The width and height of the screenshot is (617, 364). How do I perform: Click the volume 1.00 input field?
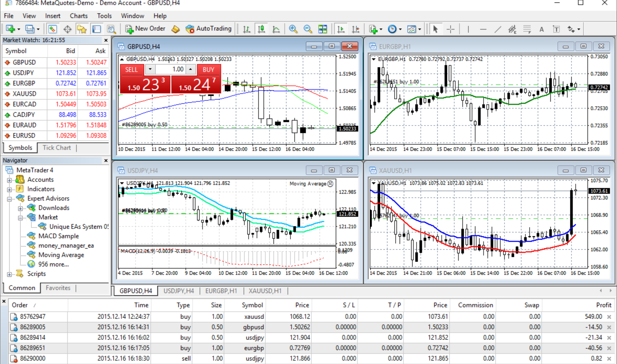coord(170,69)
